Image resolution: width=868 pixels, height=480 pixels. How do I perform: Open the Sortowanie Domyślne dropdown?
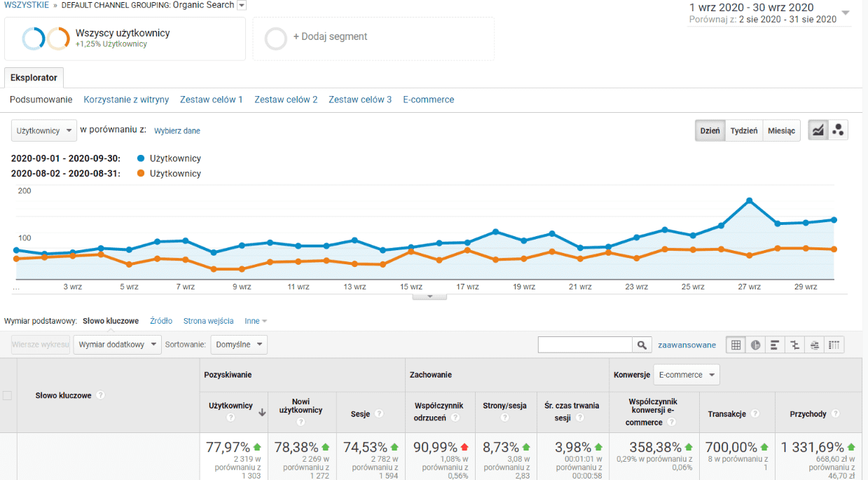(238, 344)
